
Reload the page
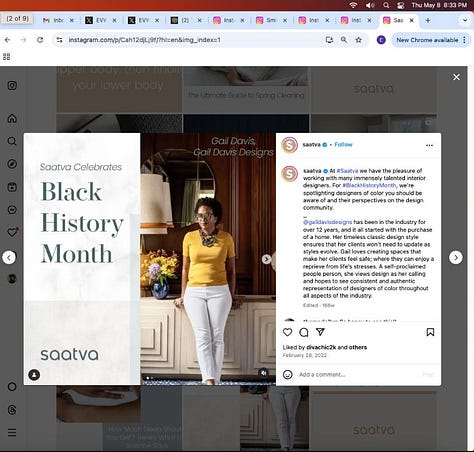pyautogui.click(x=40, y=40)
